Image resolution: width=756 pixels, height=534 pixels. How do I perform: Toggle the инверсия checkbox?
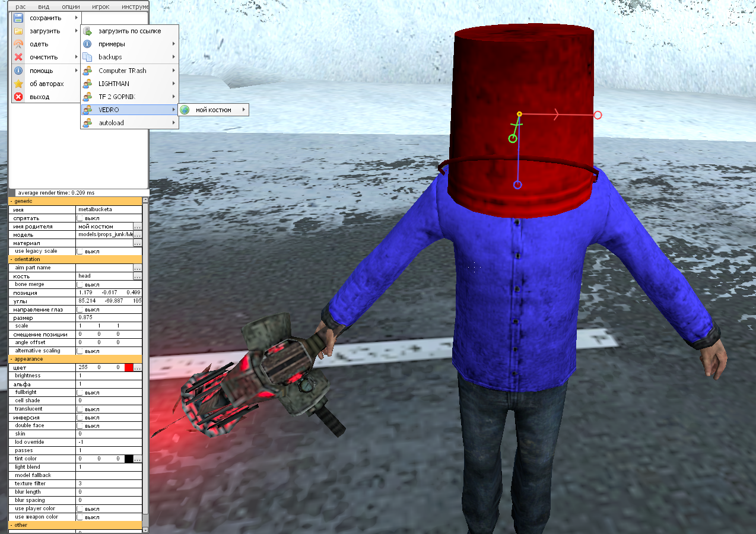(x=80, y=418)
